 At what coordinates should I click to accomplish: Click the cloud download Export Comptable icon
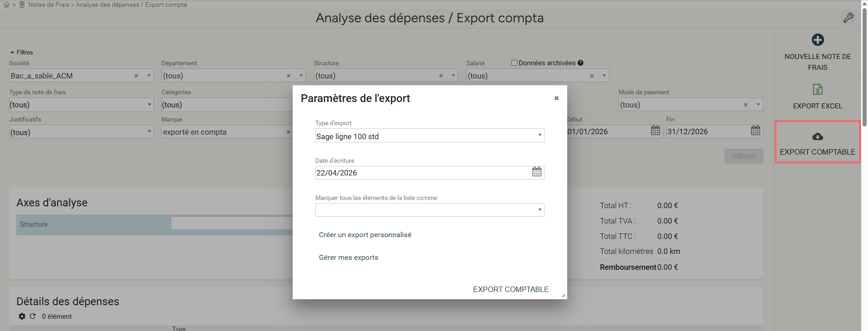click(817, 136)
